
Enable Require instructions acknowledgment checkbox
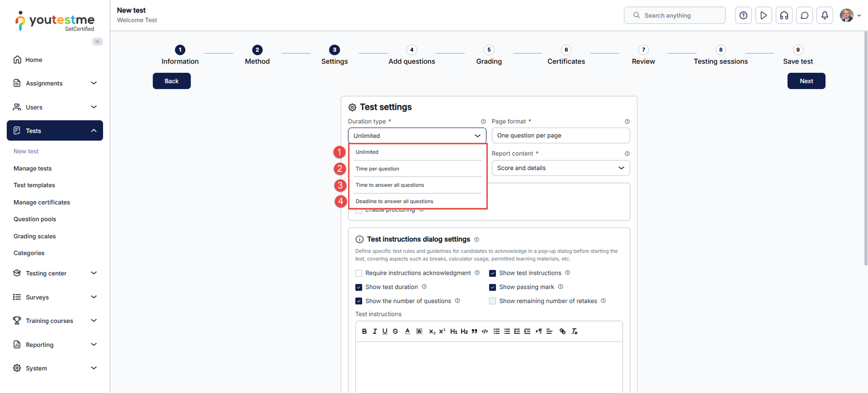359,273
